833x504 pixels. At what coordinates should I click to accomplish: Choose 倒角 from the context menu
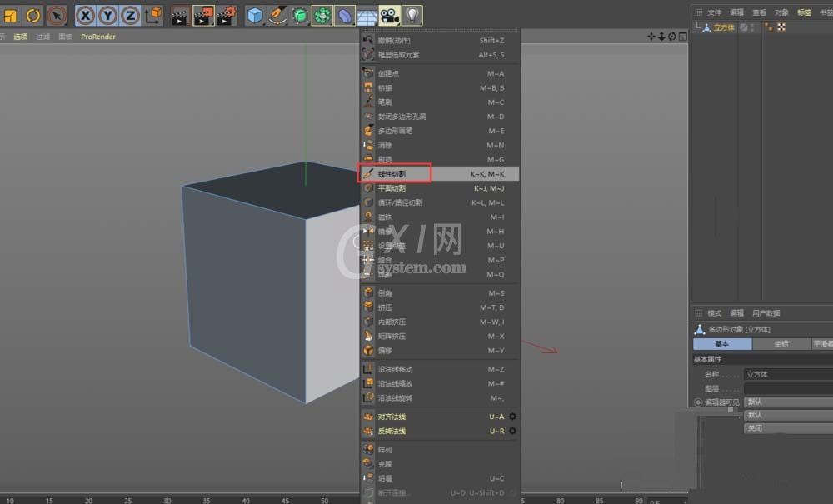(x=439, y=292)
